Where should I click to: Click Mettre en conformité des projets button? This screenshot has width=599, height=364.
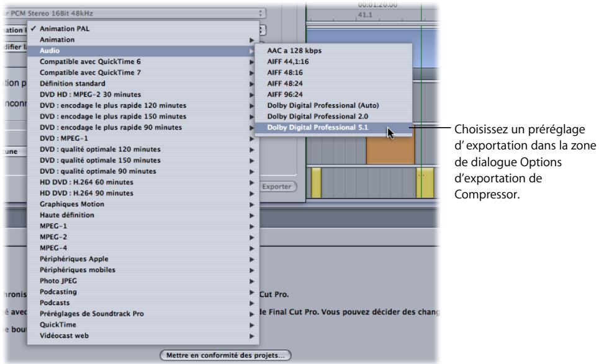[225, 355]
